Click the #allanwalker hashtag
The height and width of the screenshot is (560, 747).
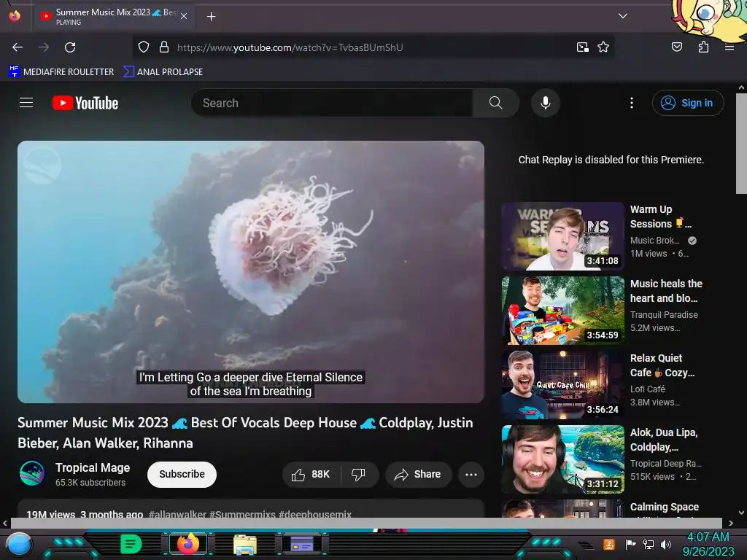177,514
